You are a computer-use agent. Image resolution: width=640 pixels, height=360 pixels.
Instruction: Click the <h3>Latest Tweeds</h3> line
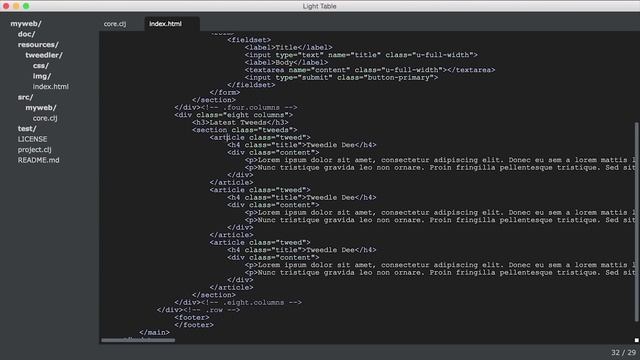[240, 122]
